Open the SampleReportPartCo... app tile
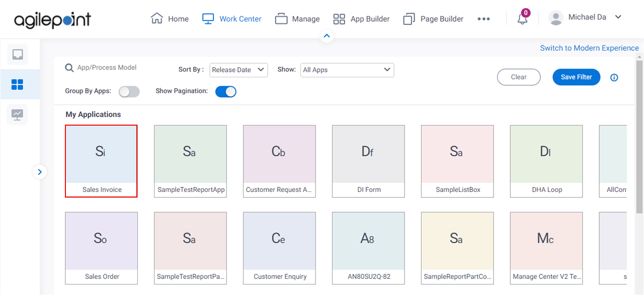The image size is (644, 295). click(x=458, y=248)
